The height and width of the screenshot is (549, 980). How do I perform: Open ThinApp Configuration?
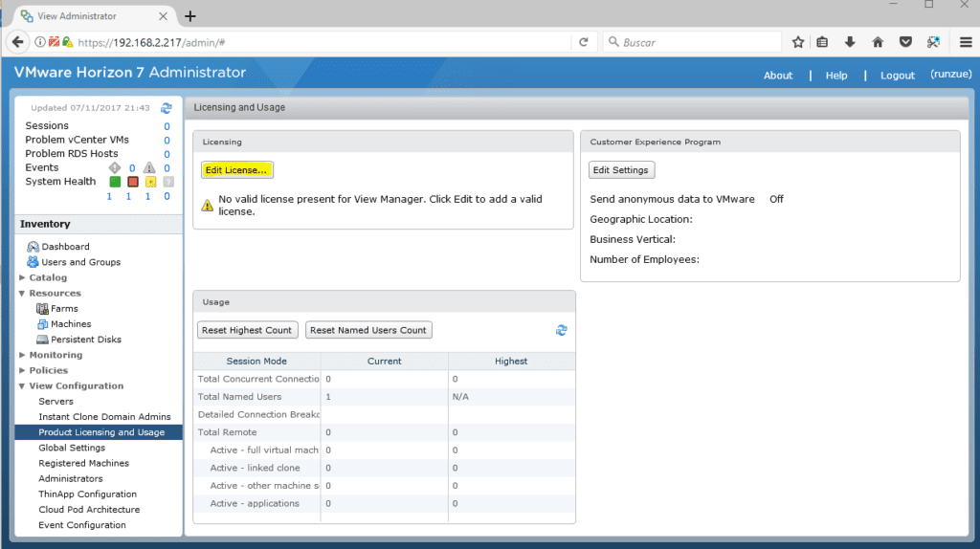pyautogui.click(x=87, y=494)
